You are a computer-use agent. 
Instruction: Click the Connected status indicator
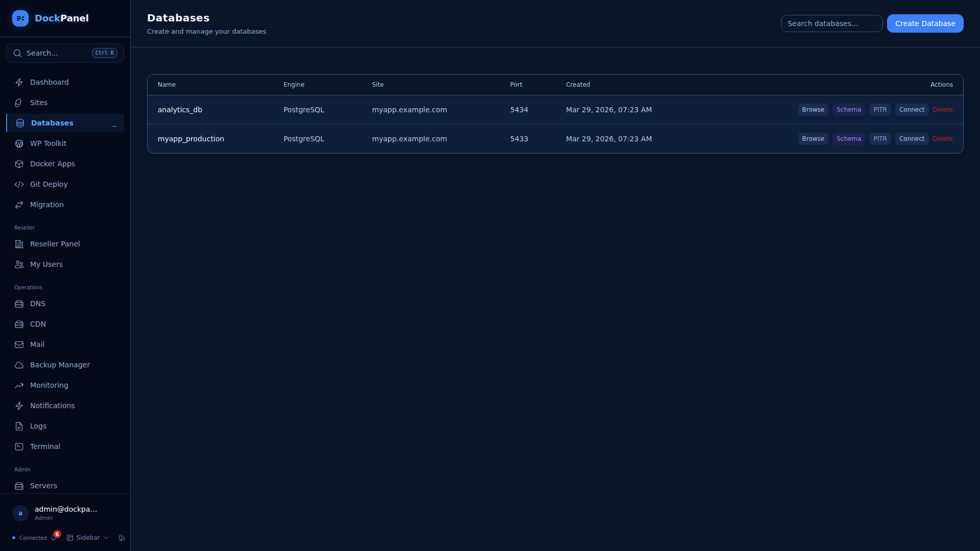pyautogui.click(x=30, y=538)
